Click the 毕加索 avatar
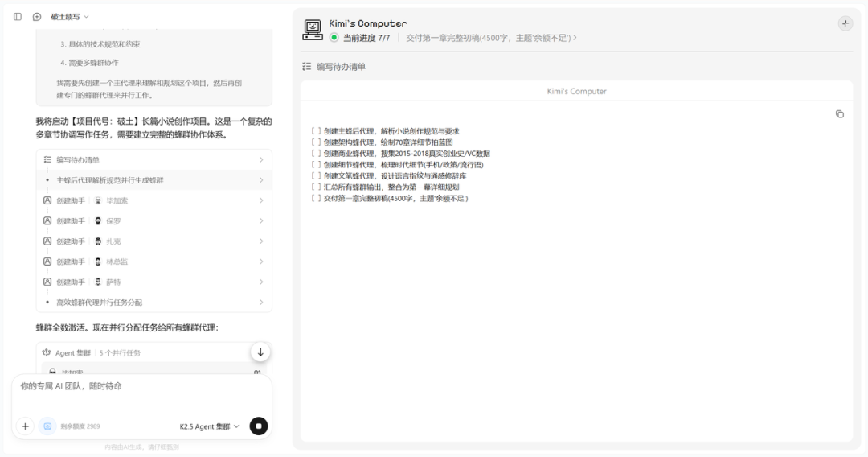 [98, 200]
